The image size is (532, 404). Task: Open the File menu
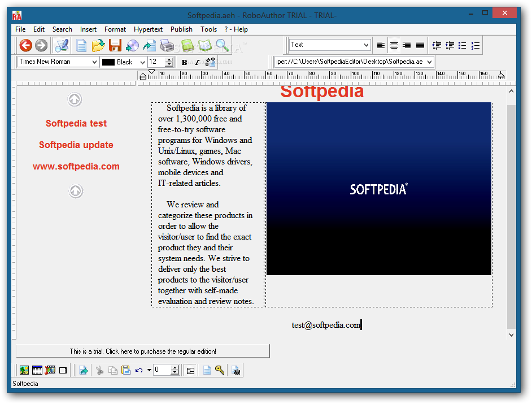pos(20,29)
